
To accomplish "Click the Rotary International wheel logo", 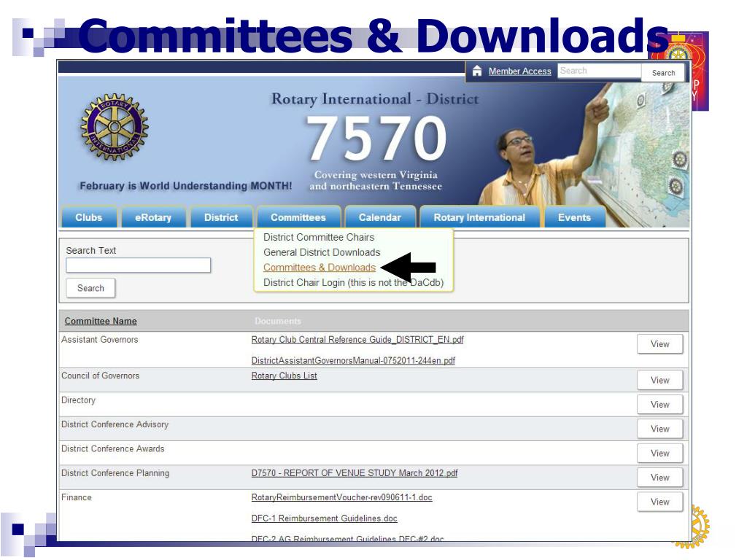I will coord(115,127).
